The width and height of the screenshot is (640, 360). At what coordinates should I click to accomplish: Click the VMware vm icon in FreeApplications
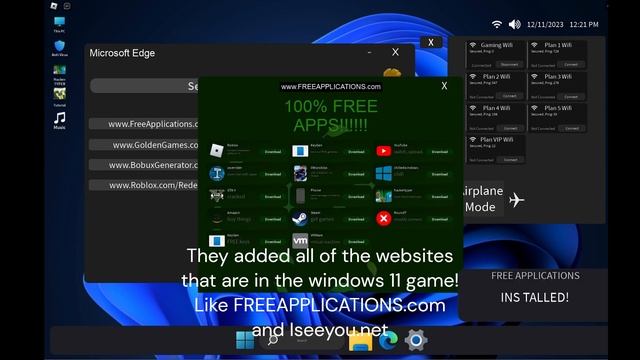click(x=300, y=241)
